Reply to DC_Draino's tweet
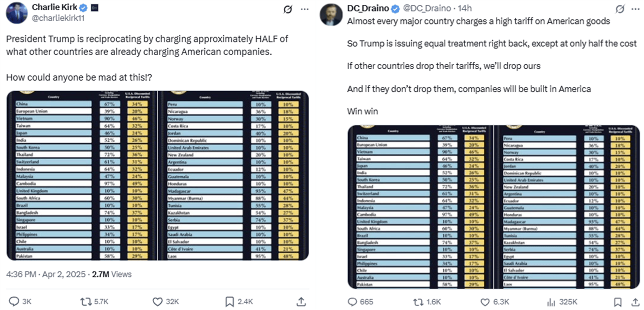The height and width of the screenshot is (310, 644). [353, 302]
